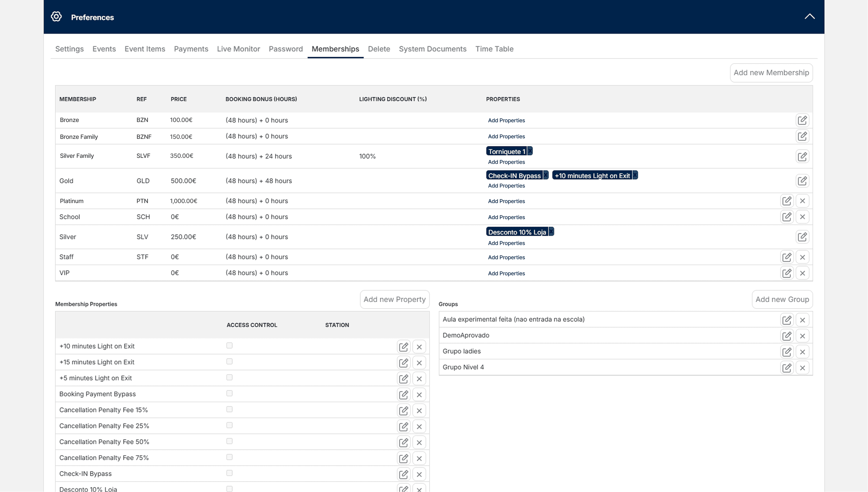Viewport: 868px width, 492px height.
Task: Edit the Silver Family membership
Action: (x=802, y=157)
